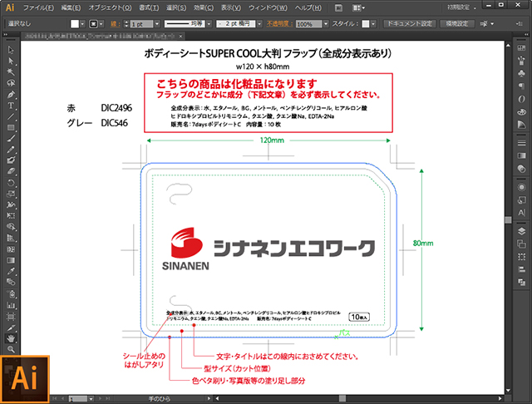Open the arrange documents dropdown

point(358,7)
